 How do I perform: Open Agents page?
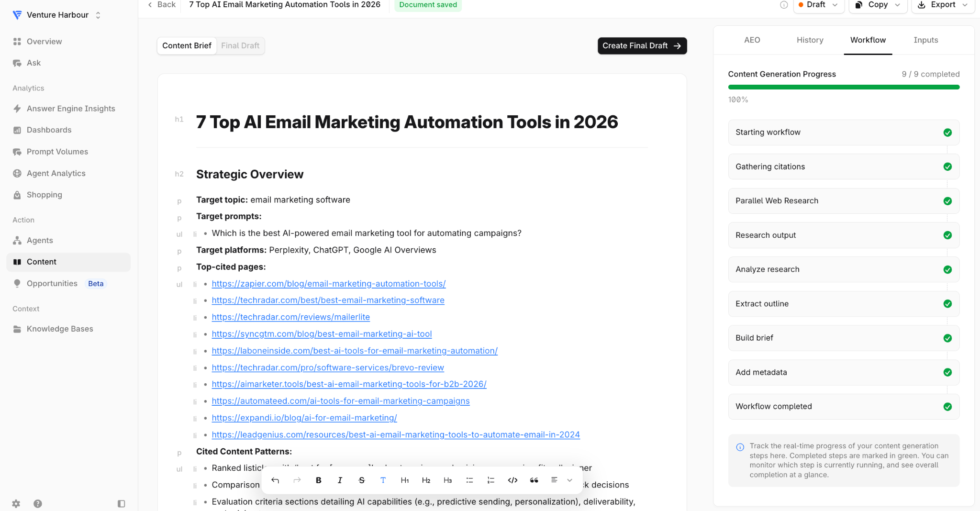(68, 240)
